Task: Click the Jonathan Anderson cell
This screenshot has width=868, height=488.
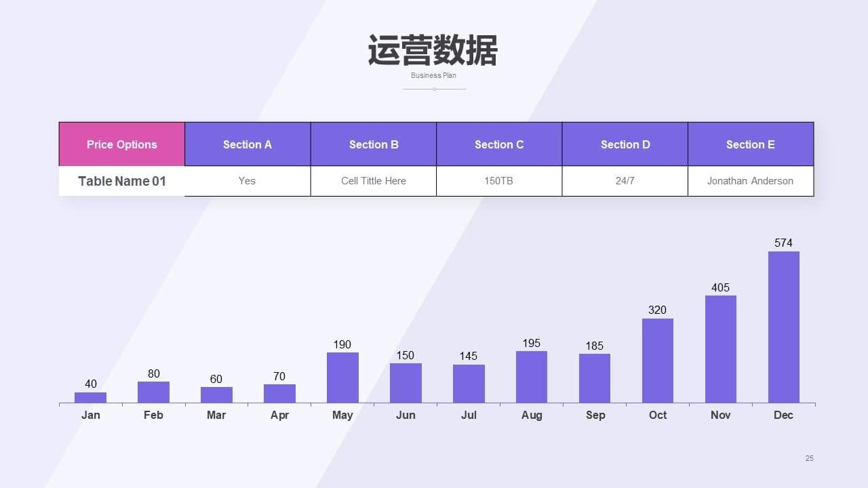Action: tap(750, 181)
